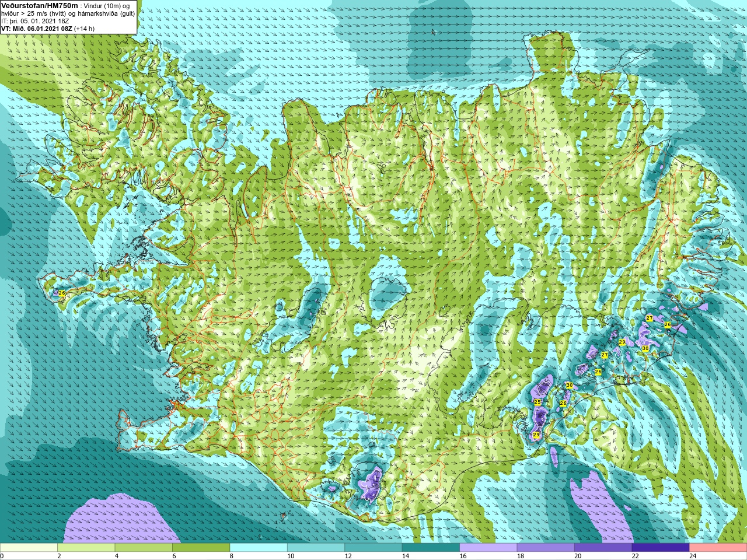Click the yellow gust label 25
The width and height of the screenshot is (747, 560).
click(537, 402)
